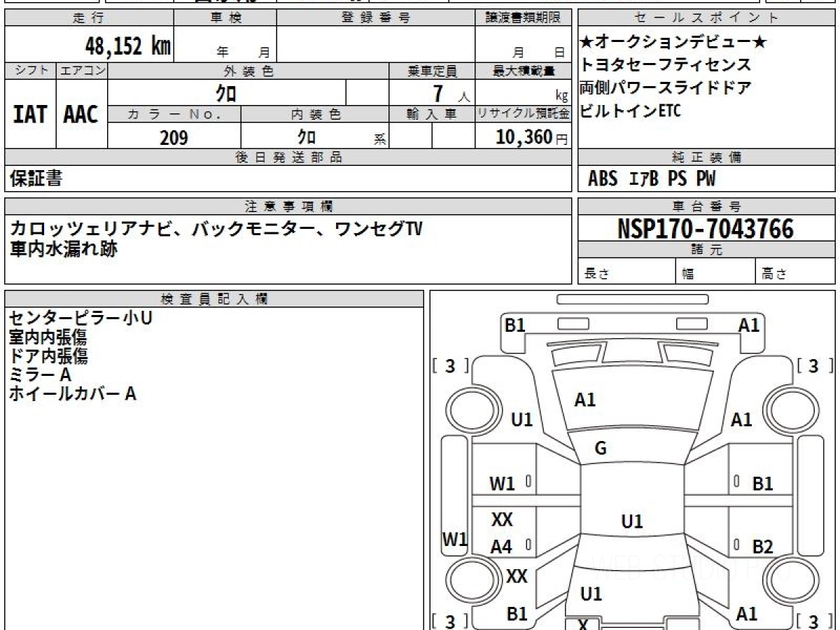Select the shift value IAT
The image size is (840, 630).
30,115
